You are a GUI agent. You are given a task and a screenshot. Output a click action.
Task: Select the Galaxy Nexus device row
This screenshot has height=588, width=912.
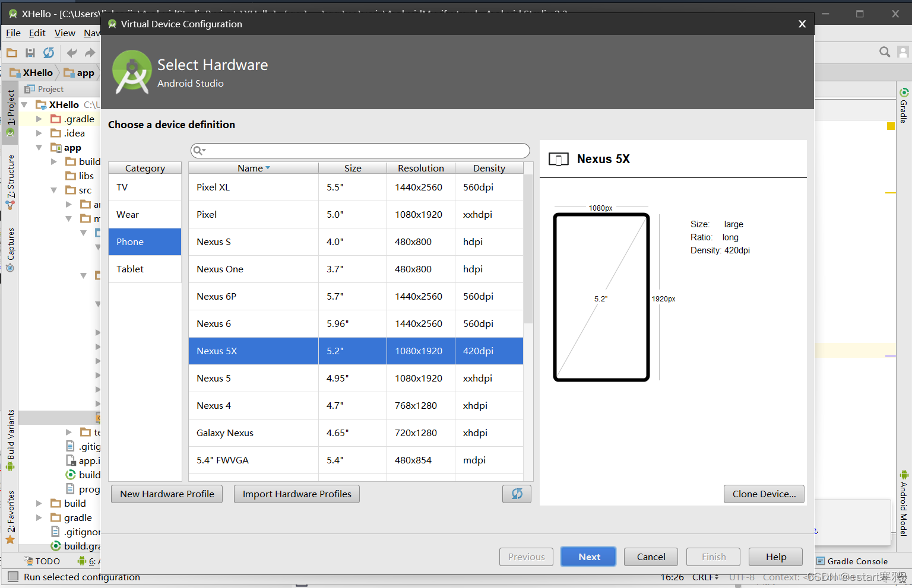tap(356, 433)
